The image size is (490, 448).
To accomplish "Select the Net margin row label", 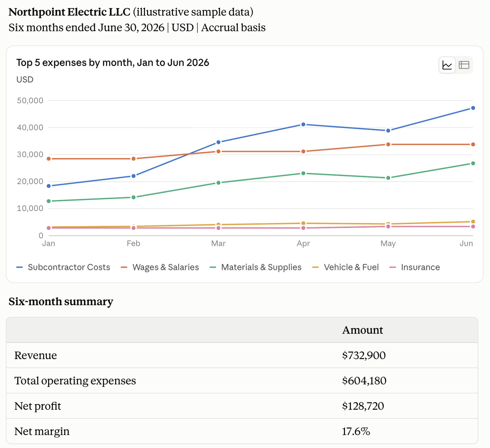I will 42,431.
